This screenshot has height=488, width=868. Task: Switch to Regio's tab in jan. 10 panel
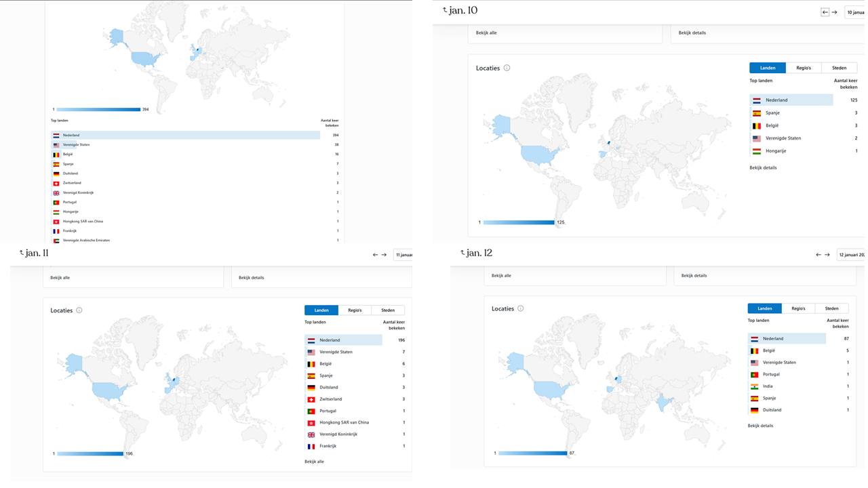(803, 68)
